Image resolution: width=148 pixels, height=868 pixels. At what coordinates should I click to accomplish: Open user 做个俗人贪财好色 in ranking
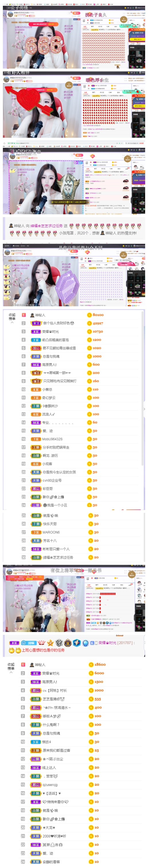[58, 323]
